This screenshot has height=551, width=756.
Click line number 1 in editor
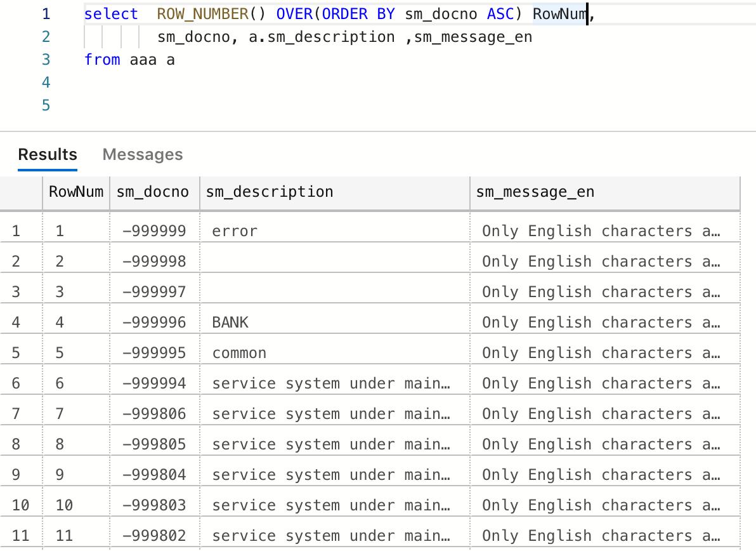tap(46, 13)
